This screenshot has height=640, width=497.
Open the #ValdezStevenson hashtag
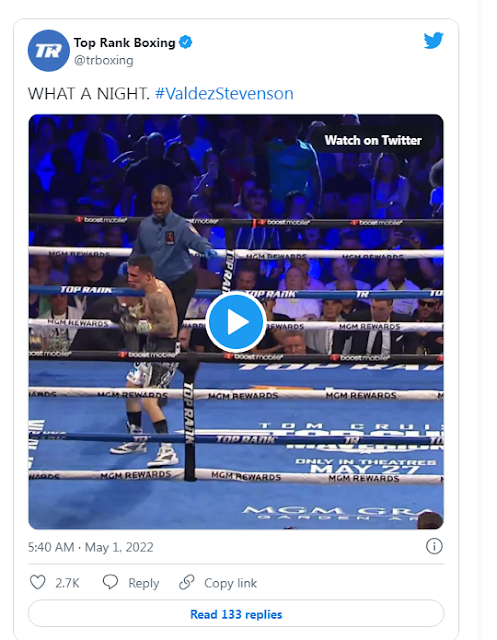(224, 93)
